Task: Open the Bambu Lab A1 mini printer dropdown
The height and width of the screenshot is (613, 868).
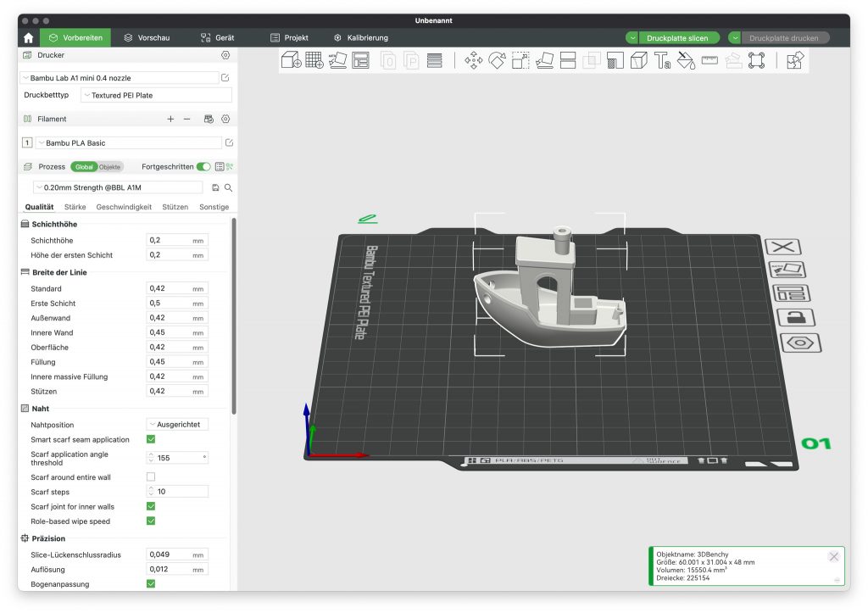Action: (x=119, y=78)
